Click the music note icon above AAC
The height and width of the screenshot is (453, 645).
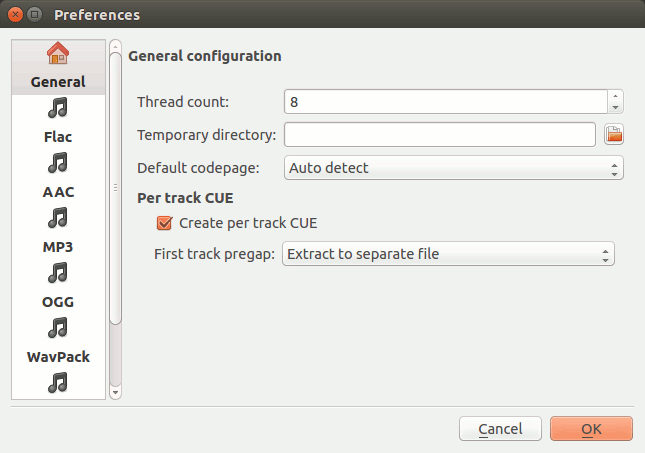[x=58, y=162]
